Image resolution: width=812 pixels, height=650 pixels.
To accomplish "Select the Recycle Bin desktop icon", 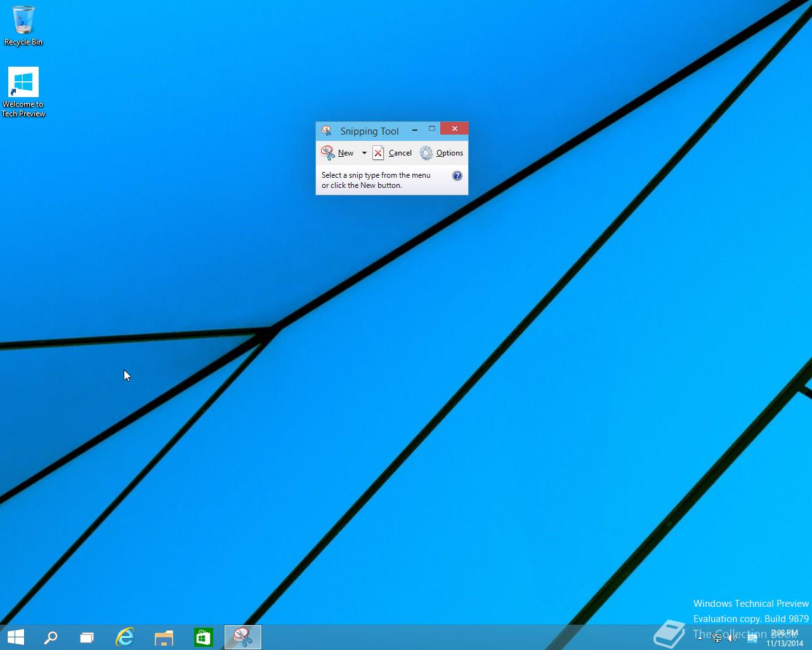I will [x=23, y=26].
